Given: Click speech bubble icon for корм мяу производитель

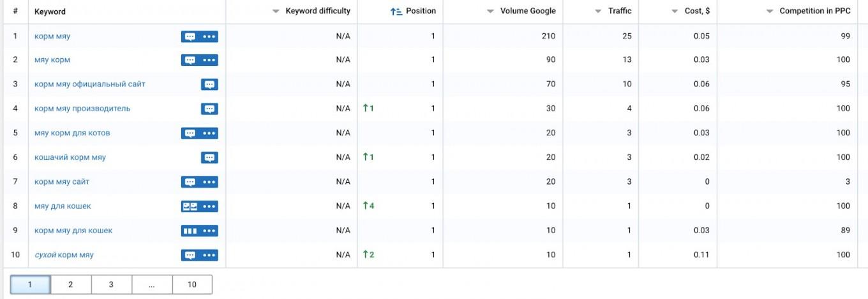Looking at the screenshot, I should pyautogui.click(x=209, y=109).
